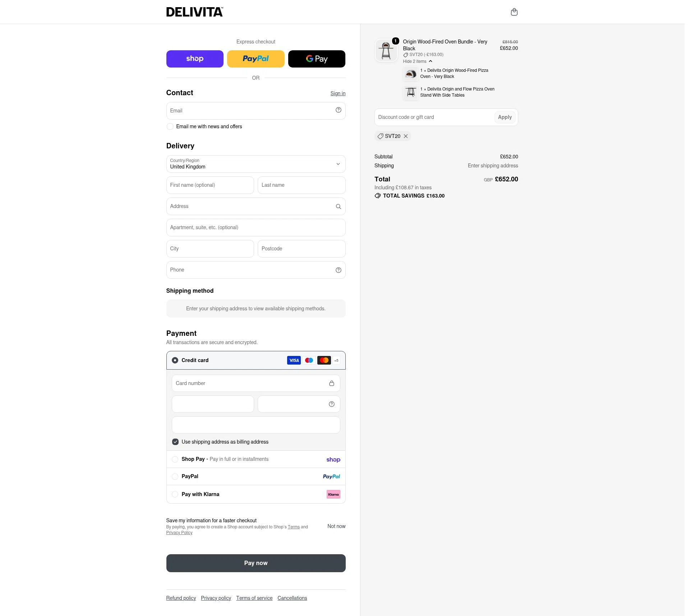Focus the Discount code or gift card field

click(x=434, y=117)
